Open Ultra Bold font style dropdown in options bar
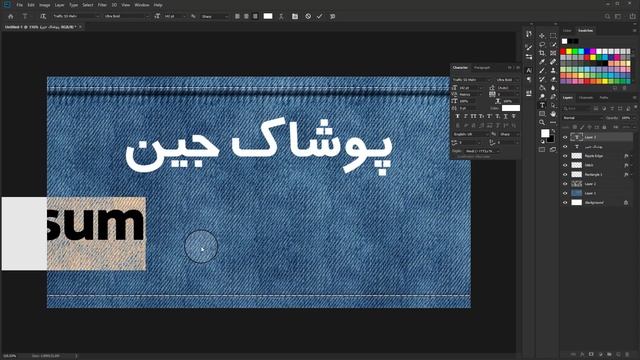Screen dimensions: 640x360 click(x=127, y=16)
